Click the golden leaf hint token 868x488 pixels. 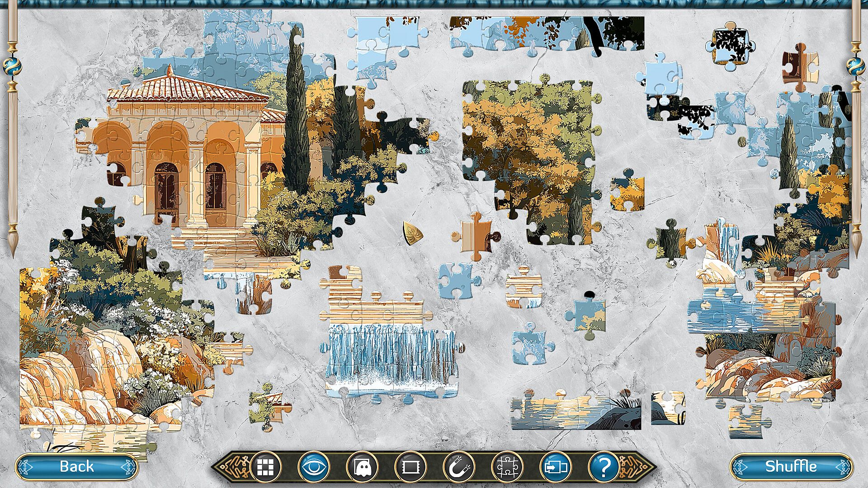(x=412, y=234)
